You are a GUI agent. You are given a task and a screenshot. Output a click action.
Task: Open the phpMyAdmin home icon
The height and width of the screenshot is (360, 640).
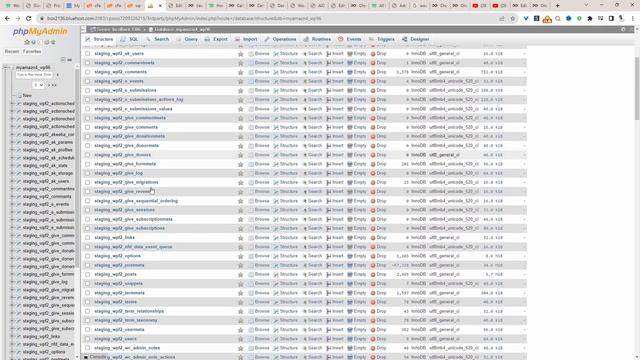tap(27, 42)
